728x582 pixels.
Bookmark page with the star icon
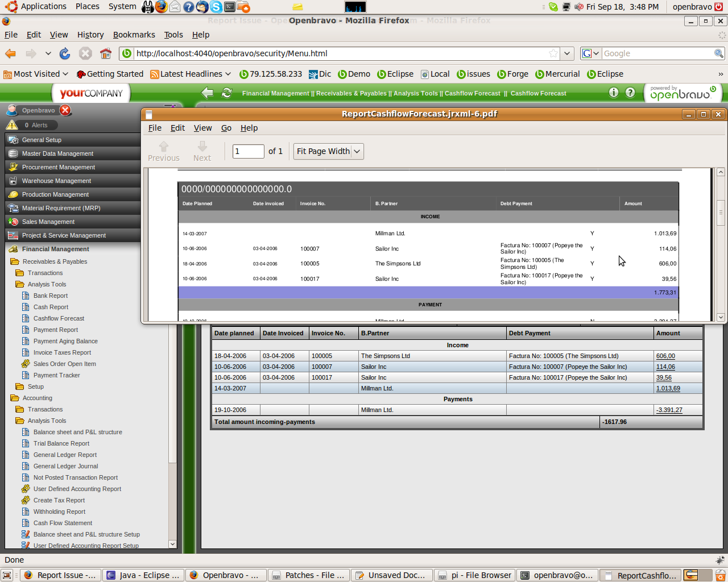coord(553,53)
